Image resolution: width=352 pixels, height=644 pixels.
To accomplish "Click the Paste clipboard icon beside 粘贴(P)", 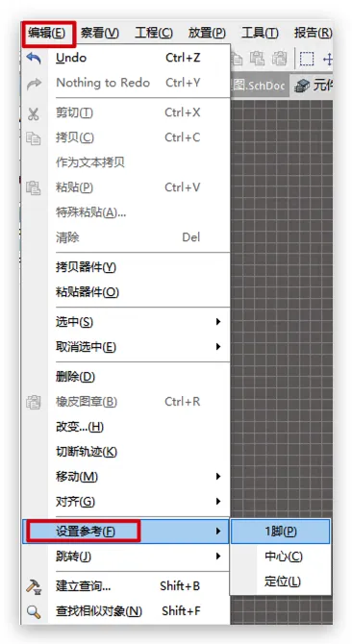I will tap(34, 187).
